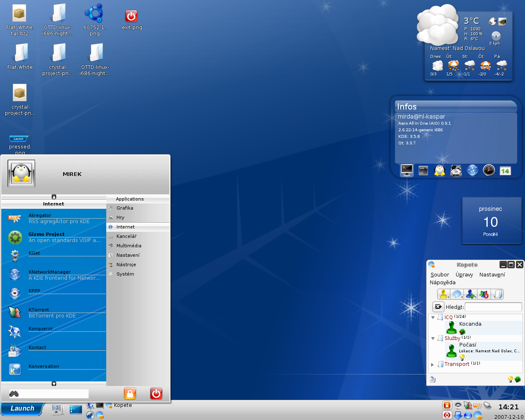Click red power logout button in menu

156,394
